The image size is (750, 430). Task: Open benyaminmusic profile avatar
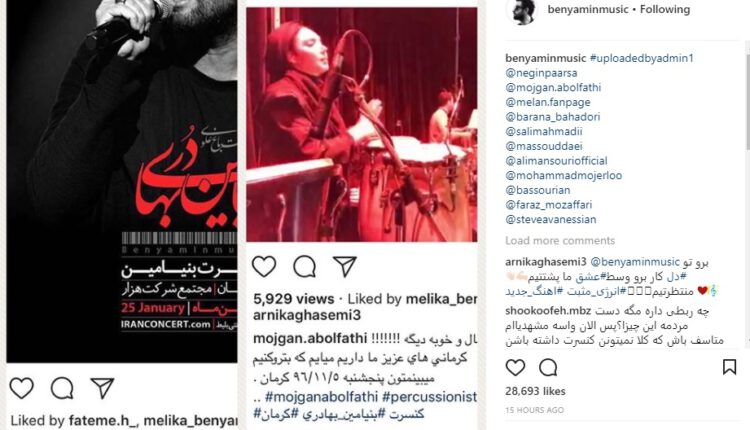[522, 11]
